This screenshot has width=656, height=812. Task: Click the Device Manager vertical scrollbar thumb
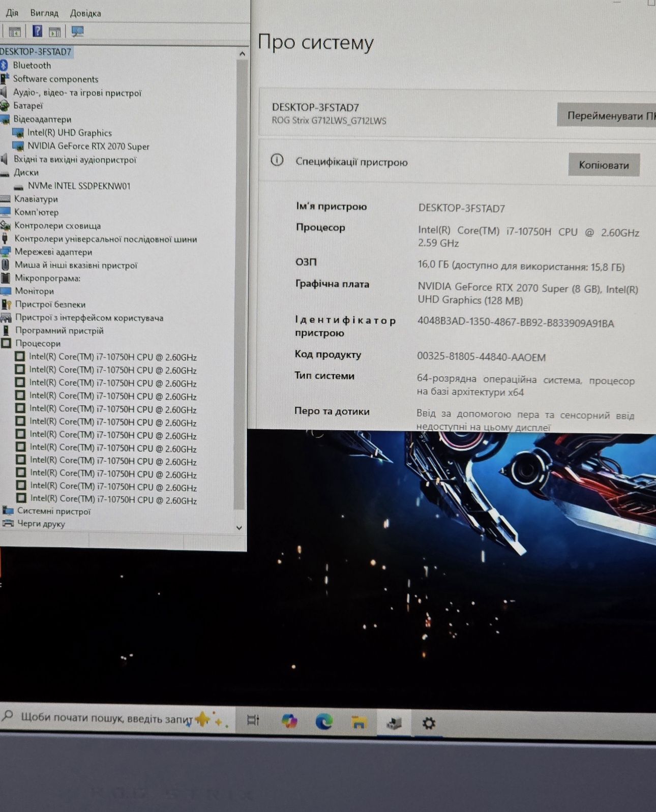241,285
